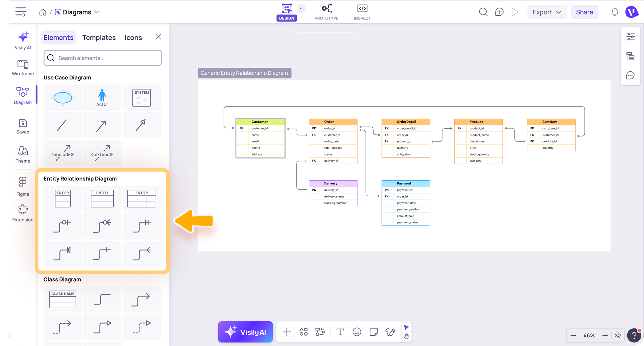
Task: Click the 46% zoom level
Action: (x=589, y=335)
